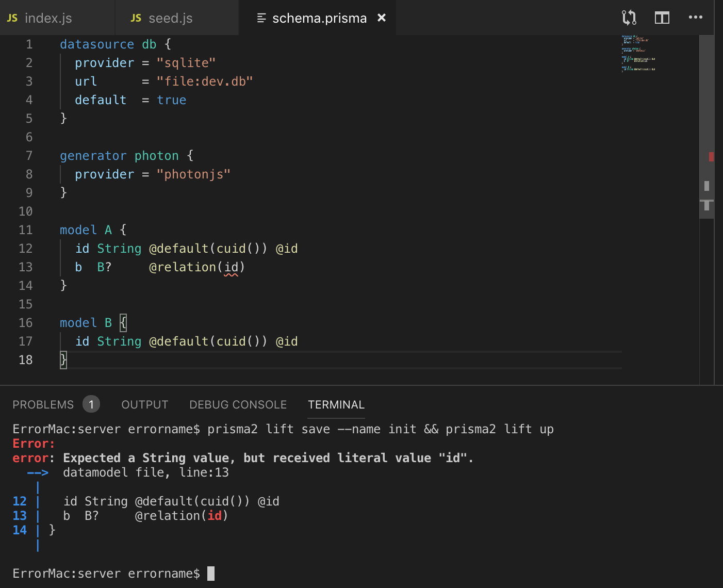The width and height of the screenshot is (723, 588).
Task: Open the PROBLEMS panel
Action: [43, 404]
